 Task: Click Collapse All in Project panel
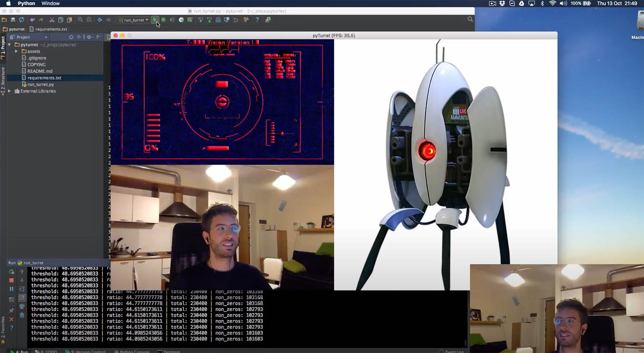(79, 37)
